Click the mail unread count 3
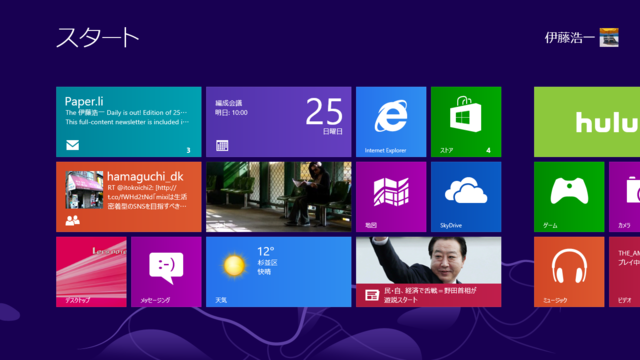 click(188, 151)
